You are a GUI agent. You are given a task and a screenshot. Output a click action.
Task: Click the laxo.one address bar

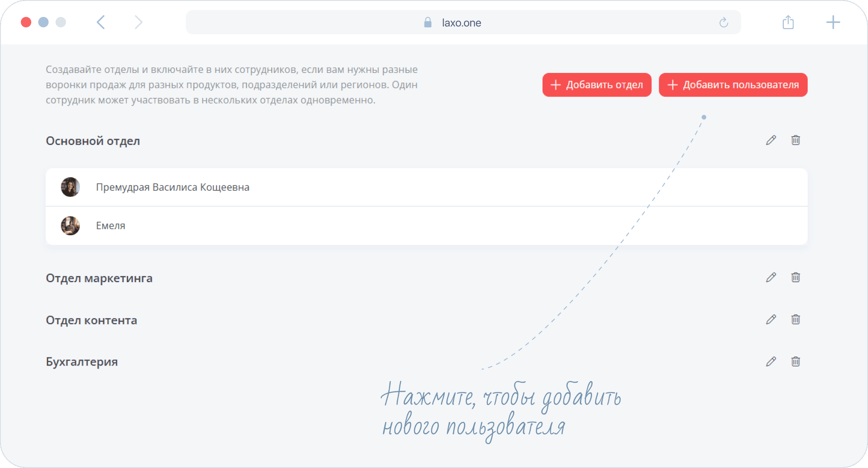(464, 23)
